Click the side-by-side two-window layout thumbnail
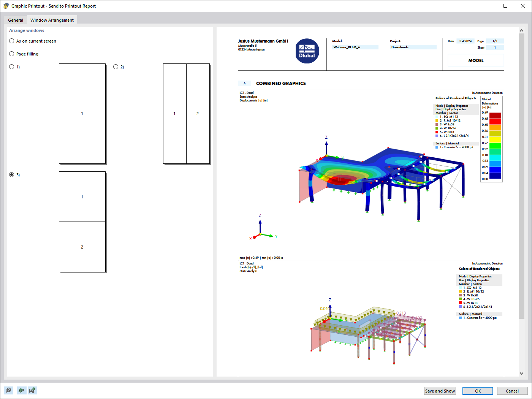532x399 pixels. point(186,114)
